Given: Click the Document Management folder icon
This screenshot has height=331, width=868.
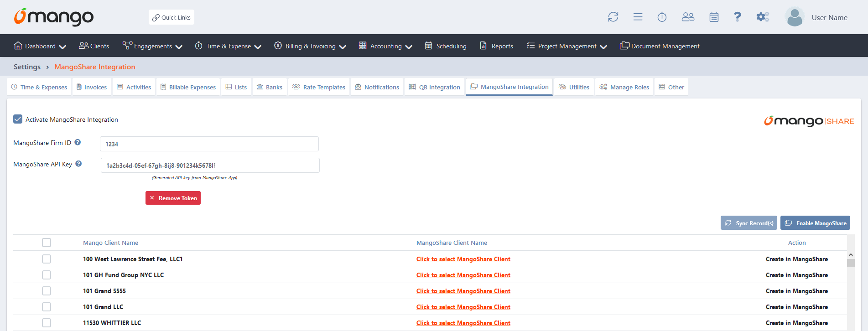Looking at the screenshot, I should pyautogui.click(x=624, y=46).
